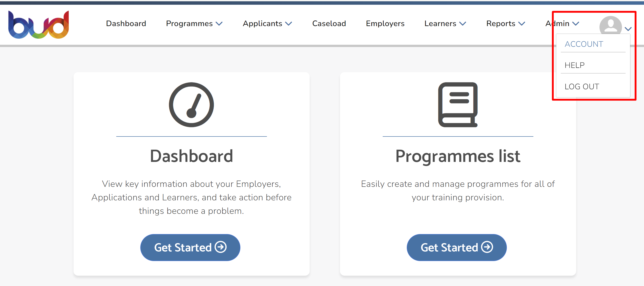Expand the Reports dropdown chevron
The image size is (644, 286).
point(522,24)
